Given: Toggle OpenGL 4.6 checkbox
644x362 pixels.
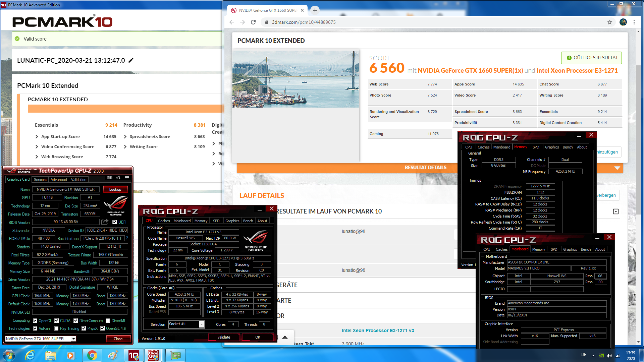Looking at the screenshot, I should click(103, 328).
